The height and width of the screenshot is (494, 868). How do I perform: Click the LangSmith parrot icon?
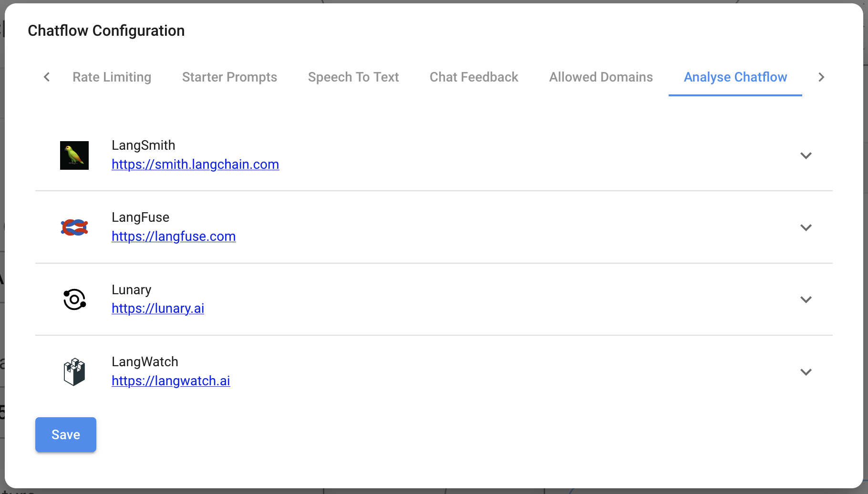(74, 155)
